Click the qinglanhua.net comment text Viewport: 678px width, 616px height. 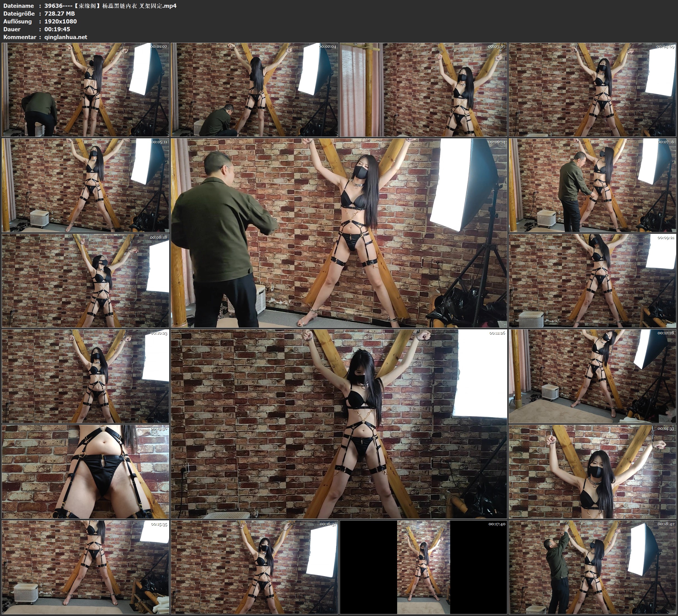(66, 37)
